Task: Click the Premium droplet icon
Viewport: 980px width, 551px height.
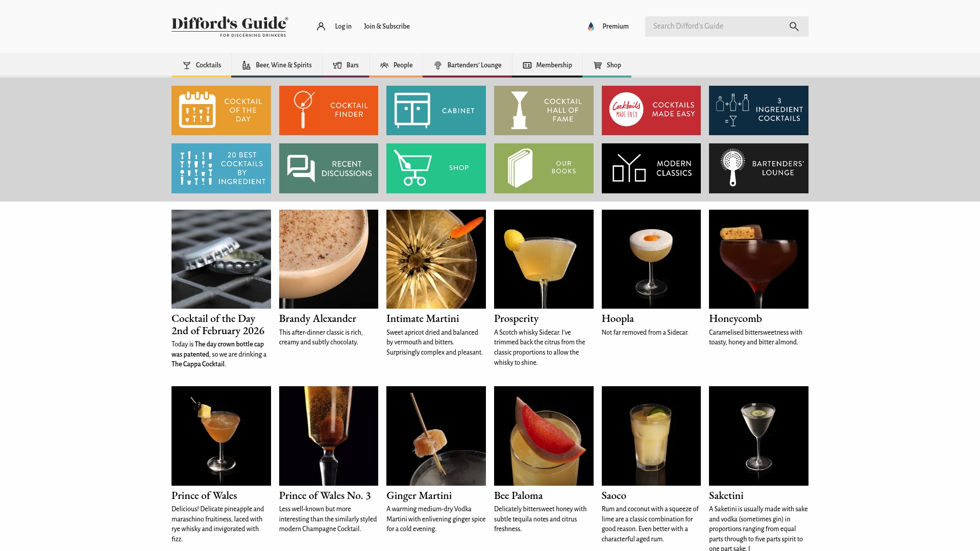Action: point(591,26)
